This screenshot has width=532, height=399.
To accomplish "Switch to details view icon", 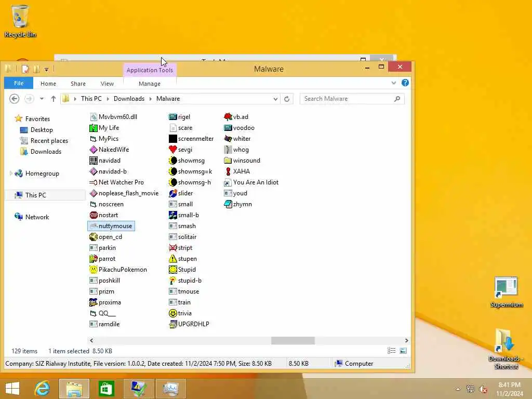I will click(392, 351).
